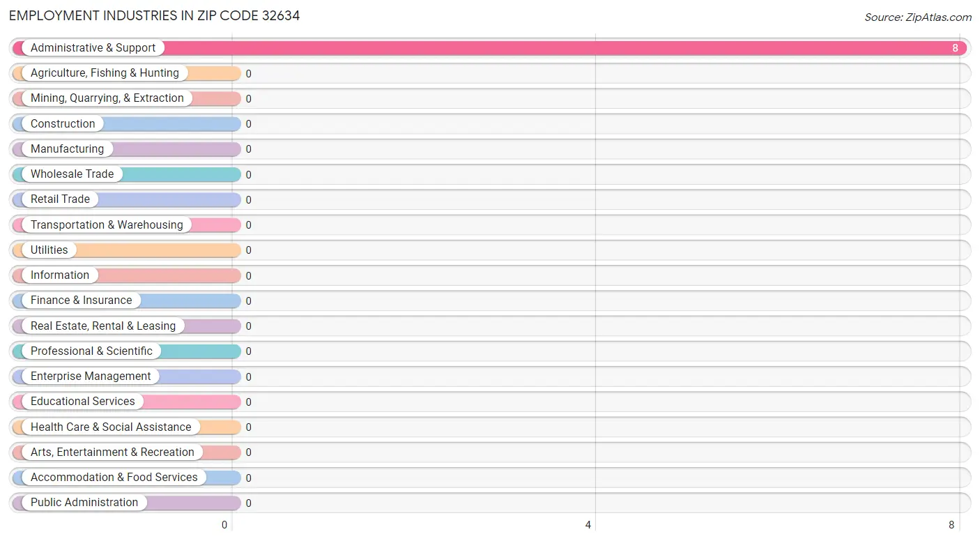Select the Accommodation & Food Services label
The image size is (980, 541).
pyautogui.click(x=114, y=477)
